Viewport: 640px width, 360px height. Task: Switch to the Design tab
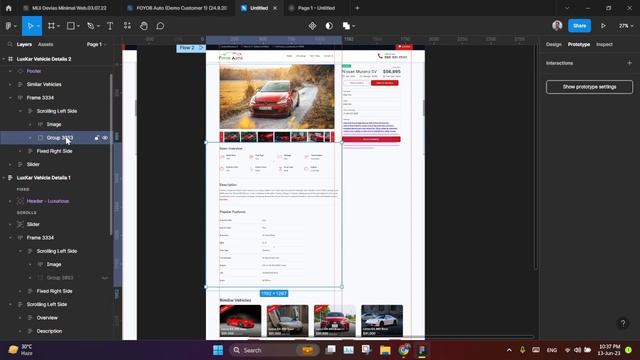[554, 44]
